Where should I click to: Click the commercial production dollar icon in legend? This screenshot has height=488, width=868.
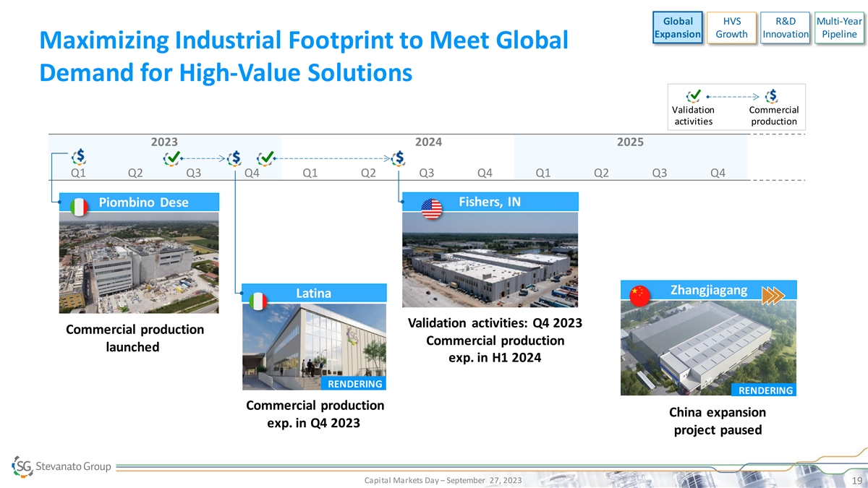point(773,95)
